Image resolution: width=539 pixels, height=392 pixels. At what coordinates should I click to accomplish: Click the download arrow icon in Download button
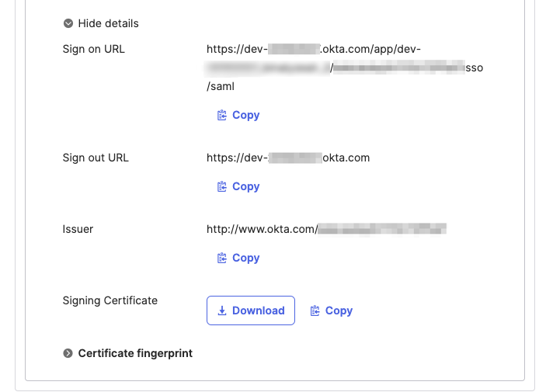(222, 310)
